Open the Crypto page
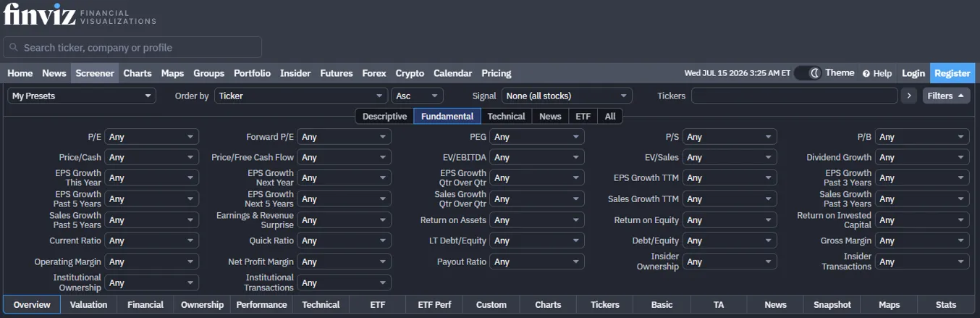 tap(410, 73)
